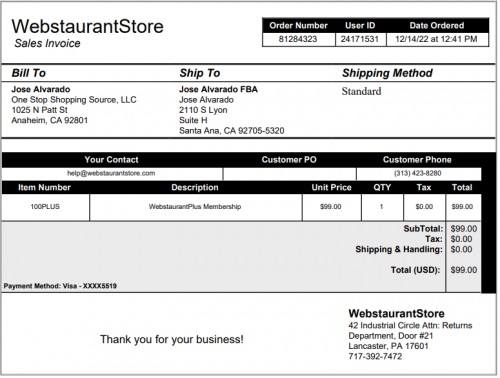Image resolution: width=500 pixels, height=378 pixels.
Task: Select the User ID value 24171531
Action: tap(360, 39)
